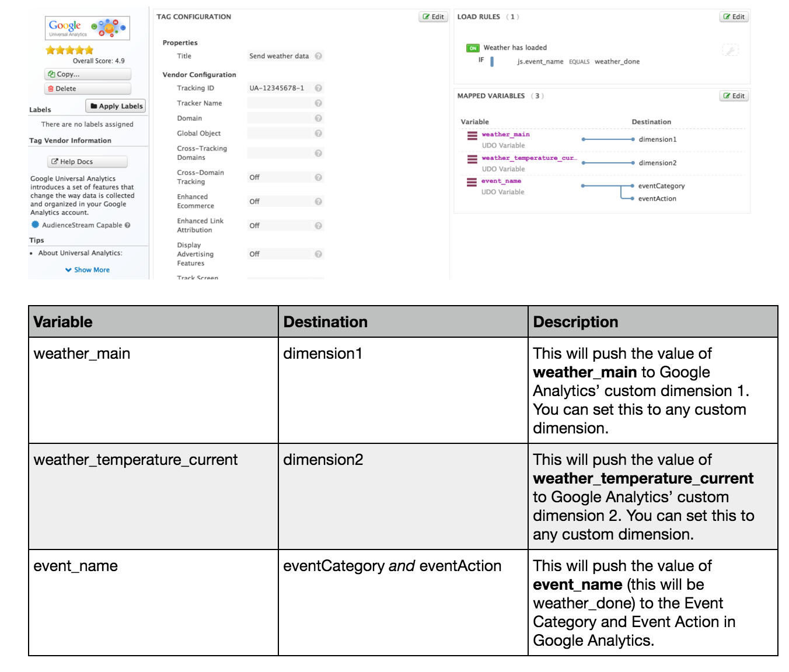This screenshot has height=672, width=789.
Task: Click the help icon beside Tracking ID
Action: (319, 88)
